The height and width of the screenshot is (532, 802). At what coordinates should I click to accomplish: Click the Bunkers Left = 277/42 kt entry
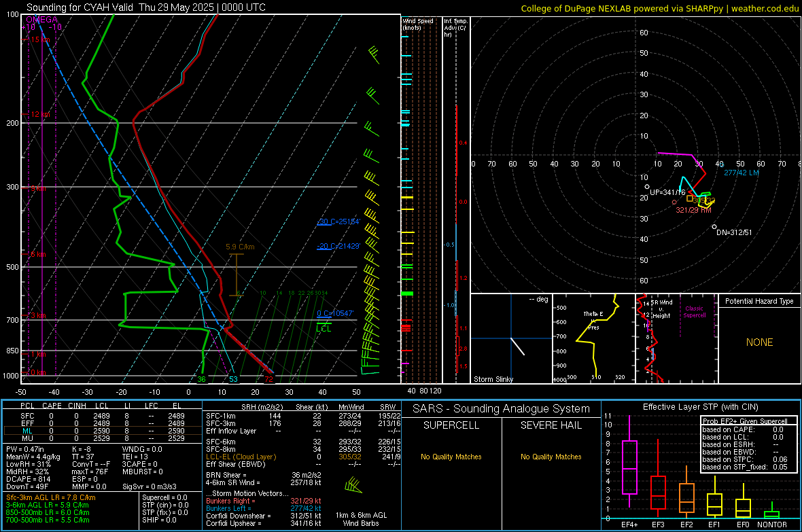coord(264,508)
